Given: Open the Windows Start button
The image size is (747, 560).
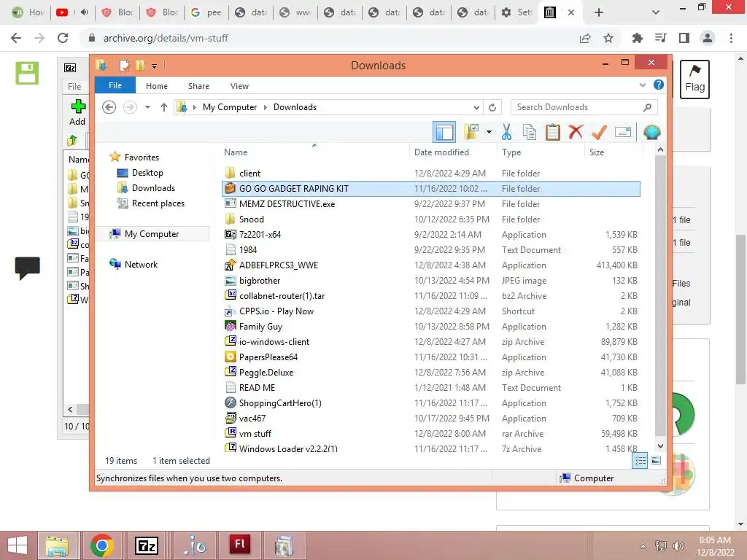Looking at the screenshot, I should (18, 545).
